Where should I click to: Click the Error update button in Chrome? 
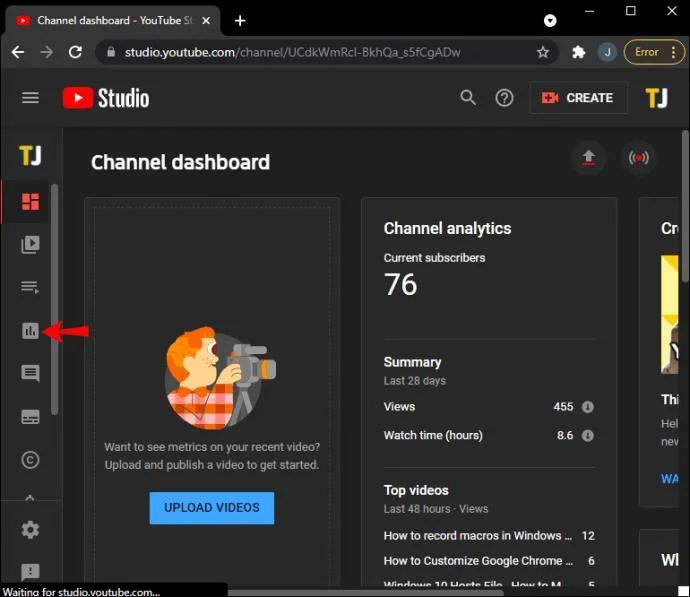[654, 52]
